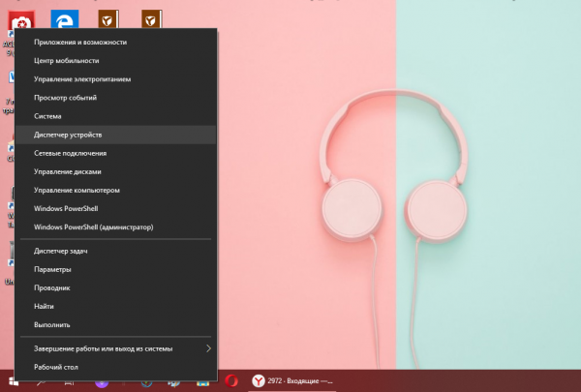This screenshot has height=392, width=581.
Task: Open Управление электропитанием
Action: pos(115,79)
